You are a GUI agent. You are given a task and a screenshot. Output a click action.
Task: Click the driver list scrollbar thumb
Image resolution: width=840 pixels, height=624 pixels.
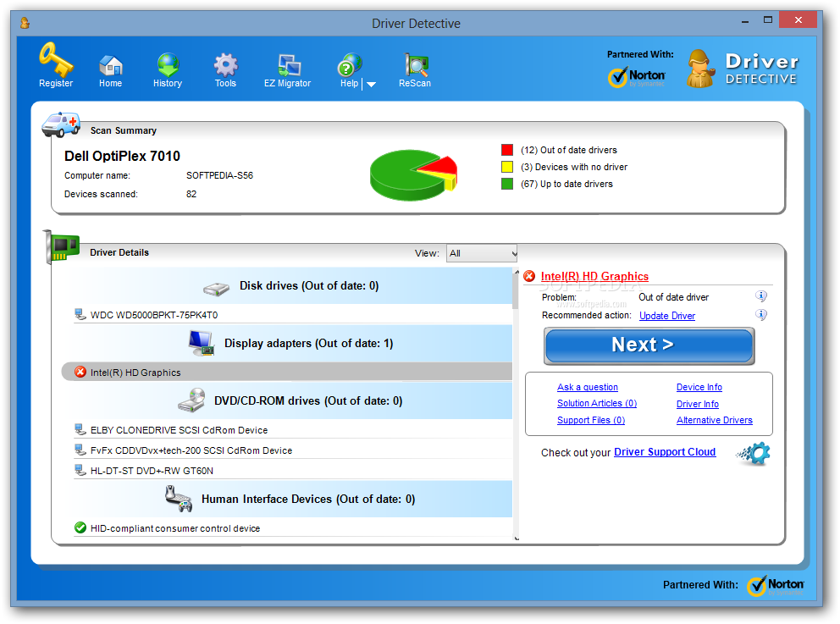[516, 293]
